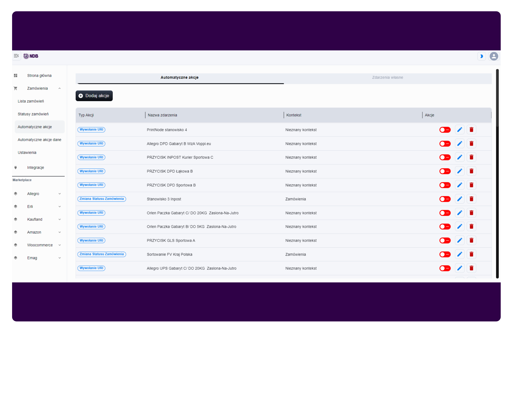Edit Stanowisko 3 Inpost action
The image size is (513, 420).
(x=460, y=199)
